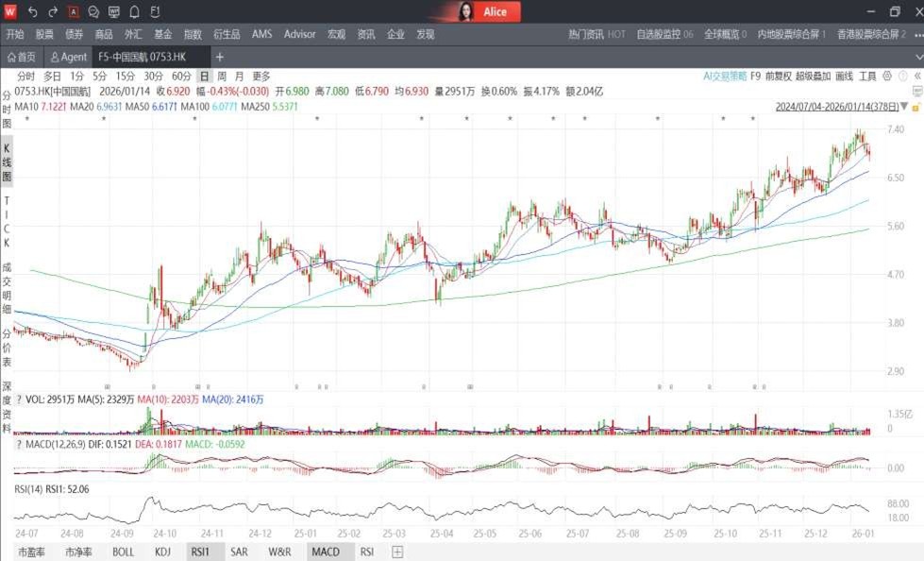Add indicator tab with bottom plus button
Image resolution: width=924 pixels, height=561 pixels.
click(397, 552)
